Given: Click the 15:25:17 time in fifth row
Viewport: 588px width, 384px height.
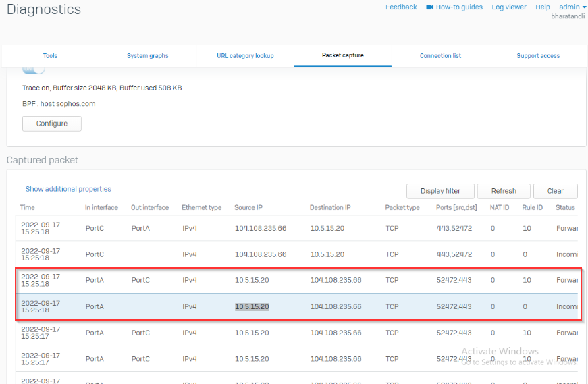Looking at the screenshot, I should [x=35, y=336].
